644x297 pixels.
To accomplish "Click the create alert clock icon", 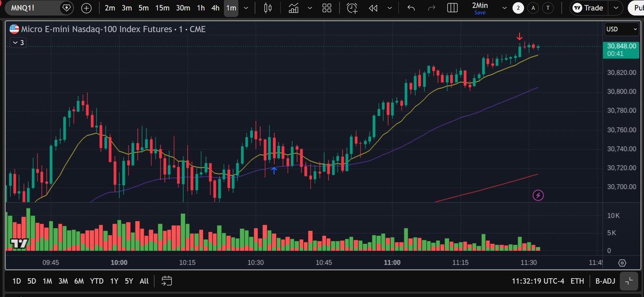I will [353, 8].
